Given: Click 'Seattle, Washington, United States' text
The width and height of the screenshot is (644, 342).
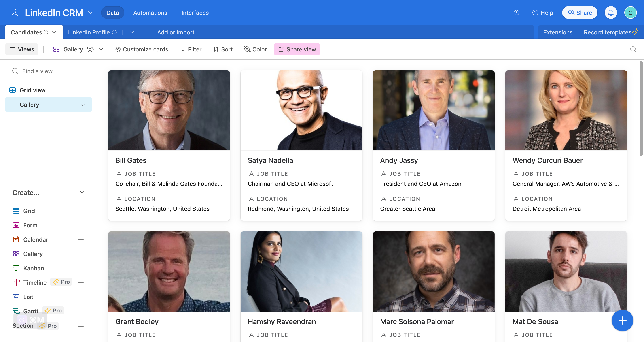Looking at the screenshot, I should tap(162, 209).
